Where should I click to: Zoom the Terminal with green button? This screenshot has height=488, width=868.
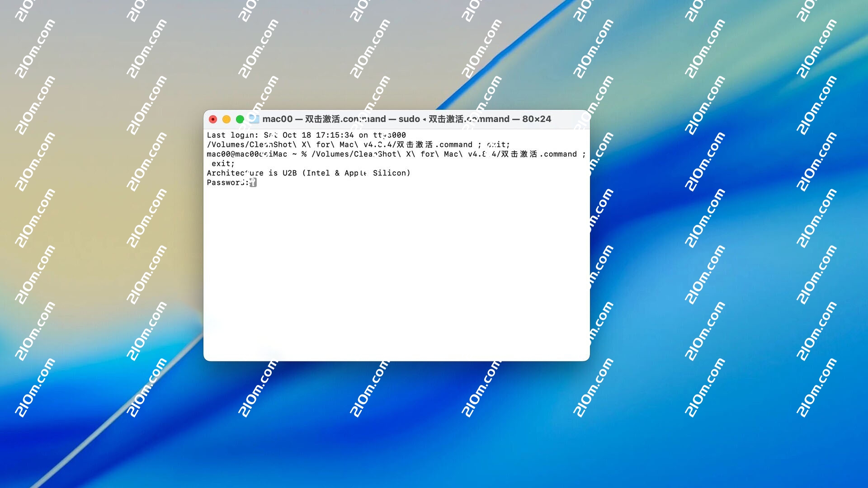[240, 119]
